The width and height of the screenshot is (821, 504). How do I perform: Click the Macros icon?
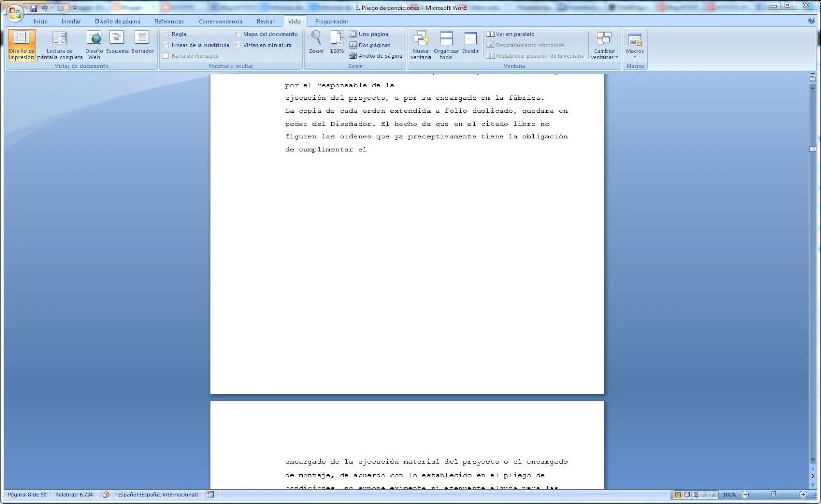635,39
